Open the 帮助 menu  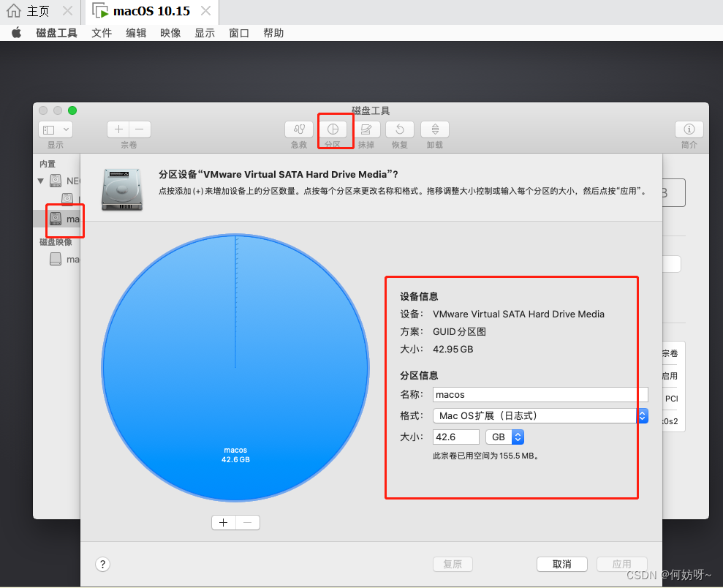point(273,33)
